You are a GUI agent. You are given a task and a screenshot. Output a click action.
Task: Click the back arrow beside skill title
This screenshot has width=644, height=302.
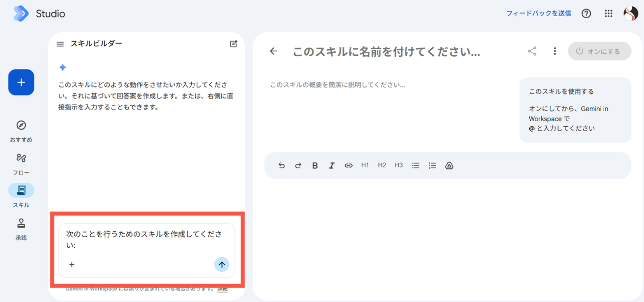pyautogui.click(x=274, y=51)
